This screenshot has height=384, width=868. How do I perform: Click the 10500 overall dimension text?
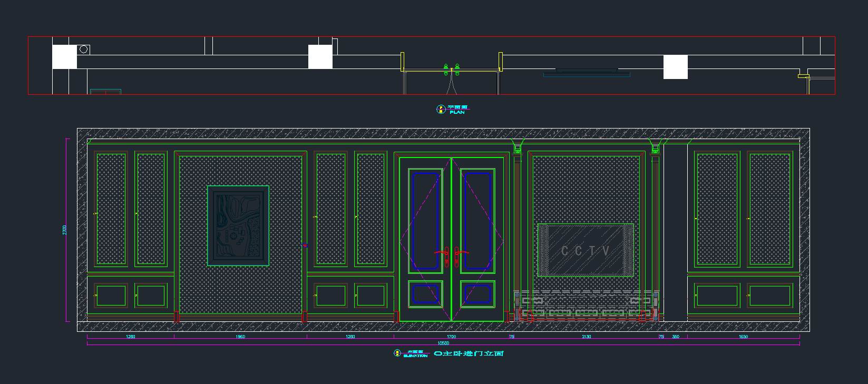tap(444, 343)
